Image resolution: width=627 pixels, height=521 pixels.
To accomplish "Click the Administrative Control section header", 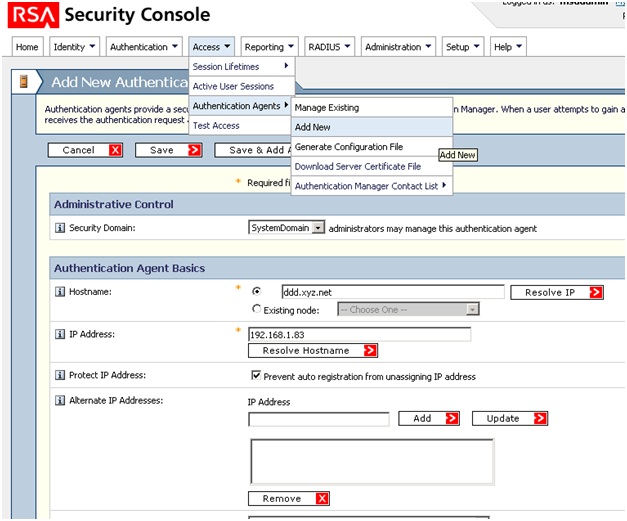I will pos(337,204).
